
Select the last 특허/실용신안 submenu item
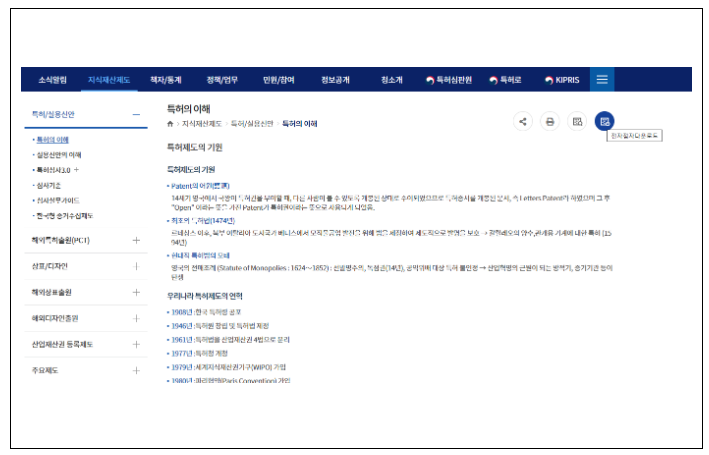pyautogui.click(x=65, y=216)
